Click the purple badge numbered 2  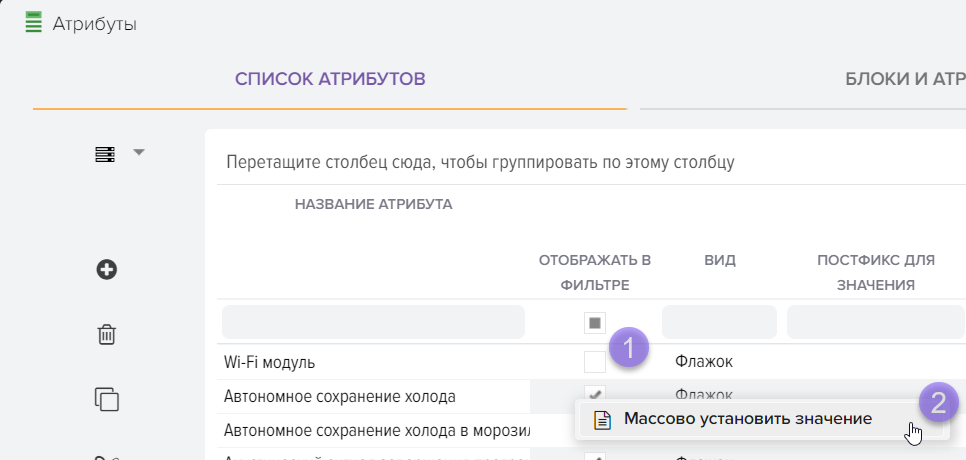tap(938, 402)
